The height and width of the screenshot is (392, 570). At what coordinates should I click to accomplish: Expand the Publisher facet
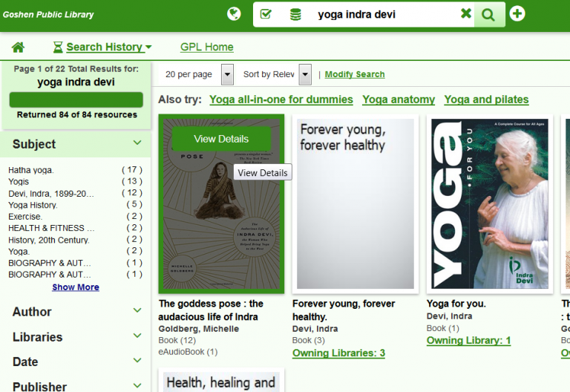137,385
